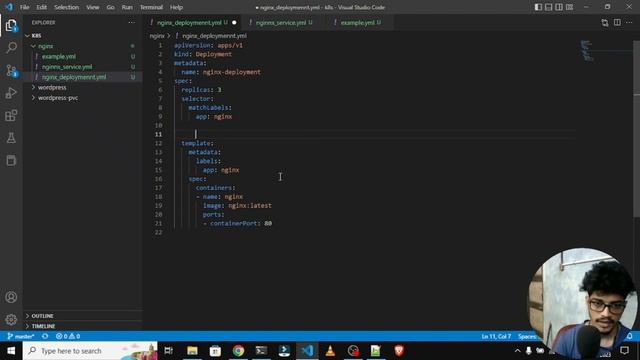Open Source Control view in activity bar
The image size is (640, 360).
pyautogui.click(x=11, y=71)
